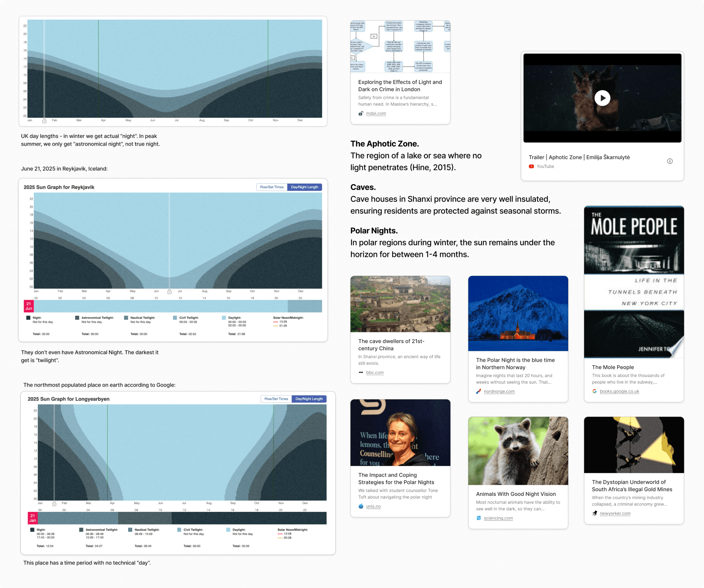The image size is (704, 588).
Task: Open the newyorker.com link
Action: [615, 513]
